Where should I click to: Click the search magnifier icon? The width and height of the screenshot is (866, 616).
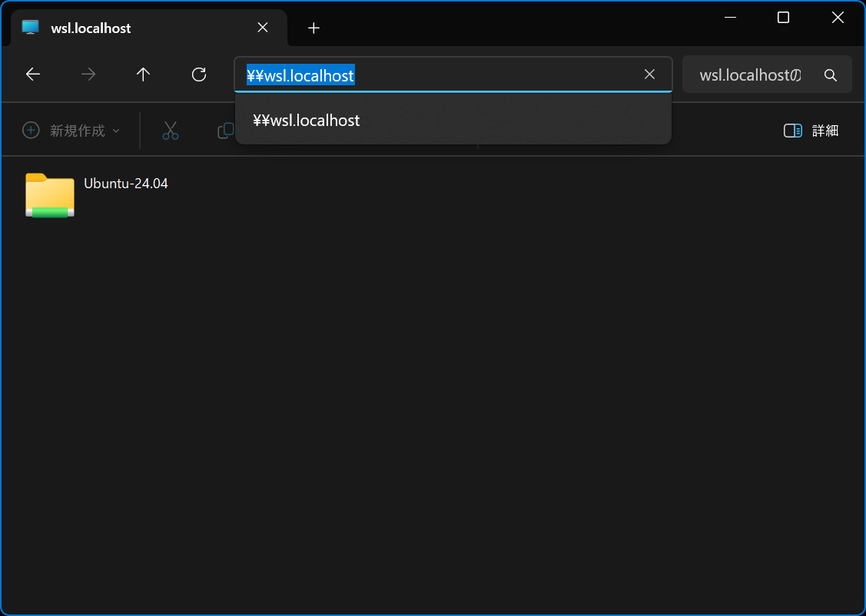click(831, 75)
